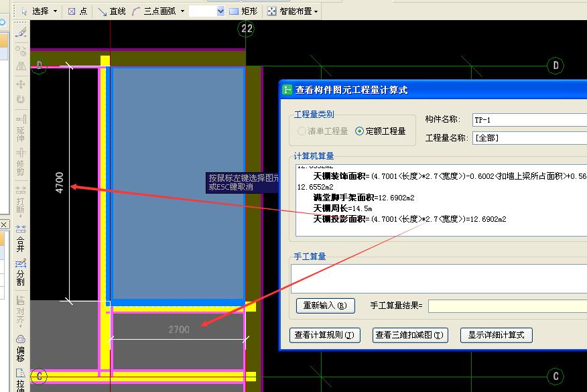
Task: Open the 智能布置 smart layout menu
Action: (x=293, y=11)
